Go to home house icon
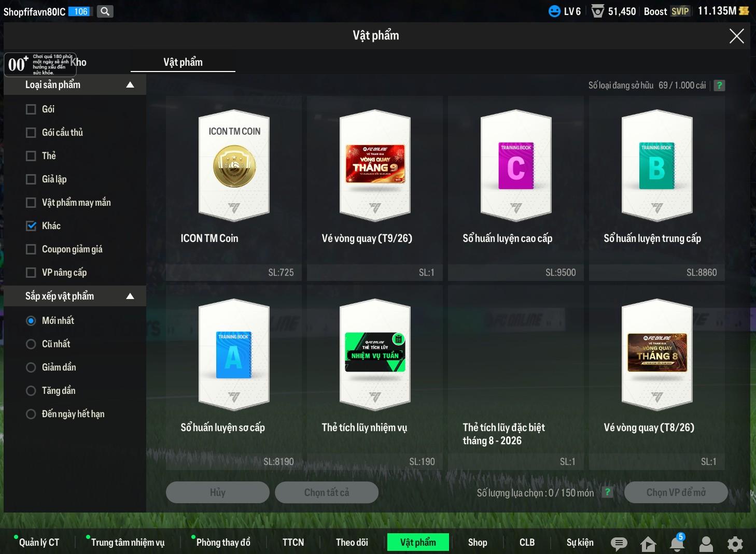This screenshot has height=554, width=756. [648, 544]
